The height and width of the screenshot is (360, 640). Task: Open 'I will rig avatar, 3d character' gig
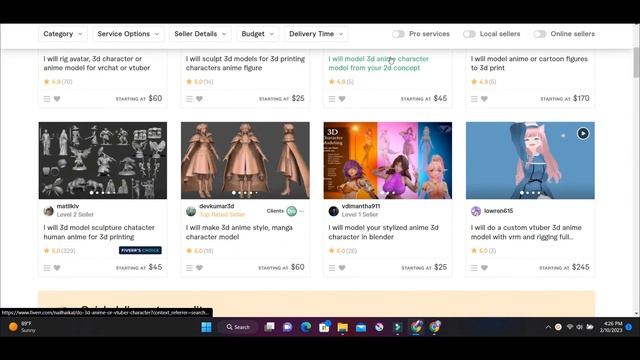click(97, 63)
